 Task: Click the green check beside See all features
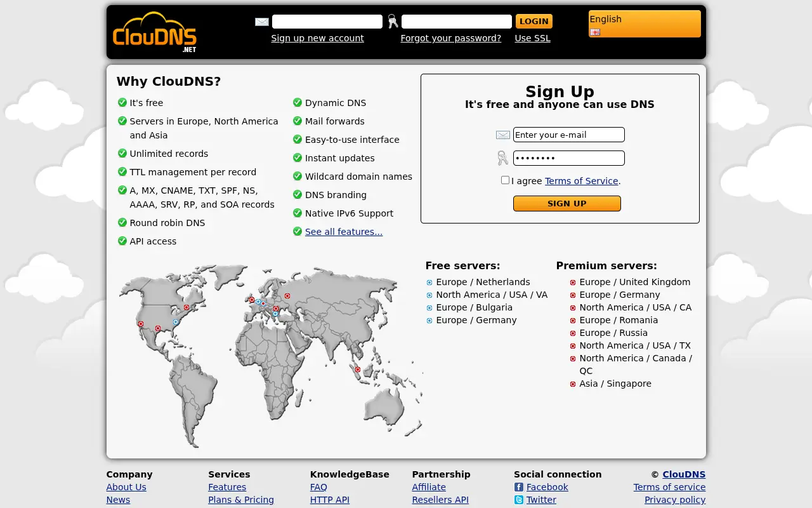coord(298,231)
